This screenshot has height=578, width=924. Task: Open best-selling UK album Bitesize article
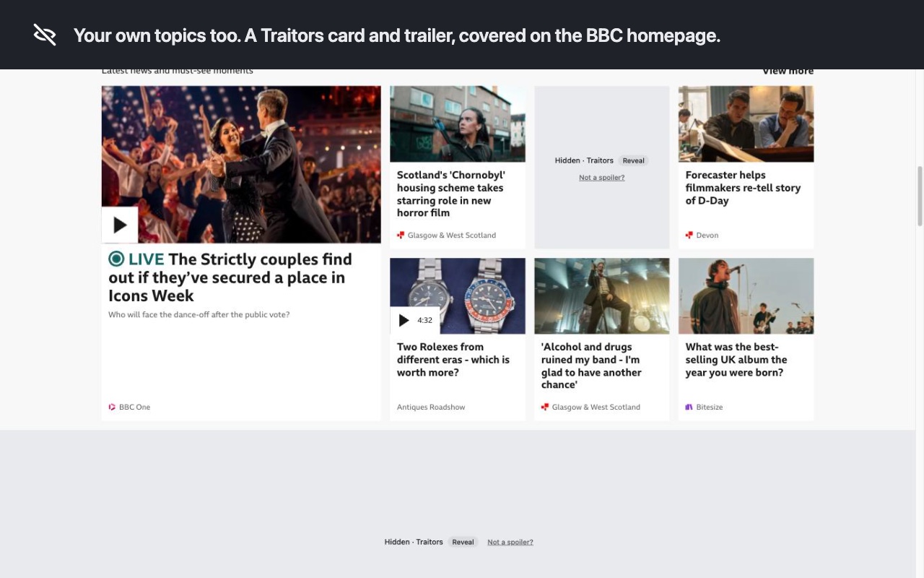pos(736,360)
